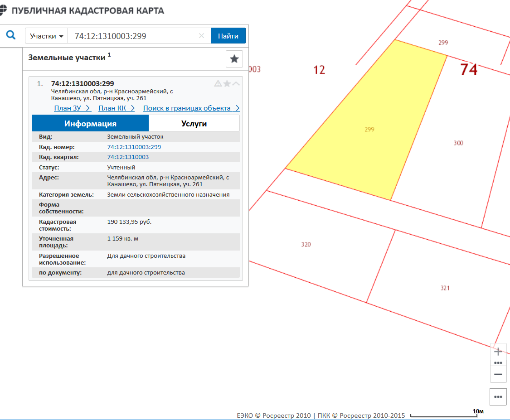
Task: Zoom in the map with plus
Action: click(x=498, y=352)
